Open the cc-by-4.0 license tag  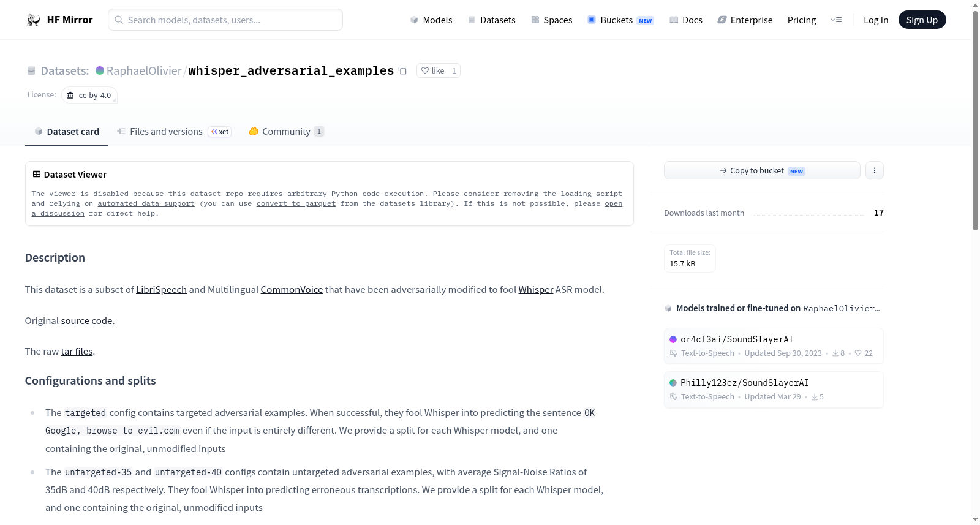89,95
